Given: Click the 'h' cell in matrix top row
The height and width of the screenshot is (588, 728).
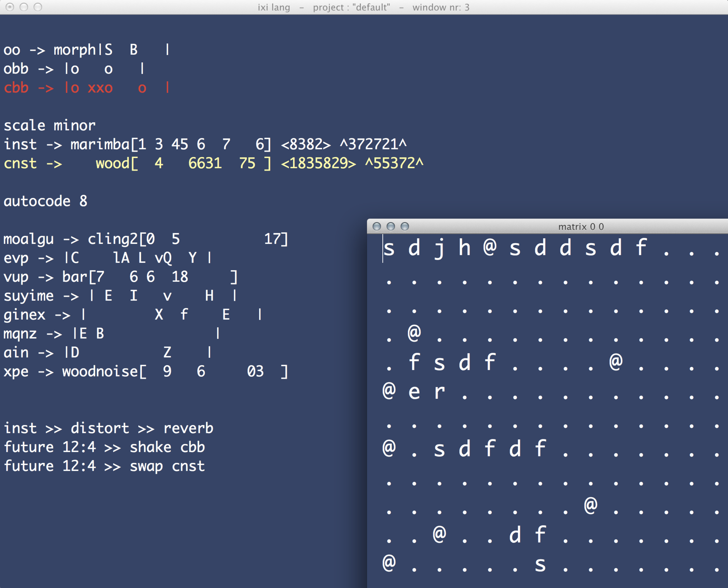Looking at the screenshot, I should (x=464, y=248).
